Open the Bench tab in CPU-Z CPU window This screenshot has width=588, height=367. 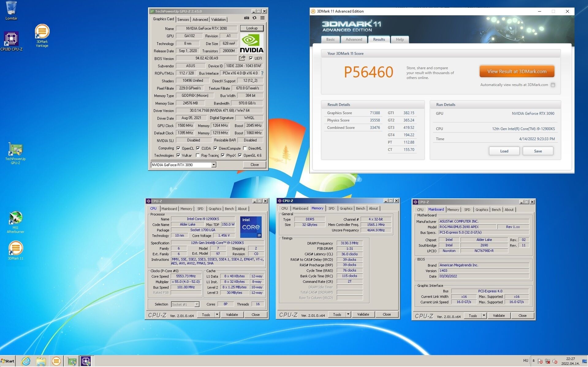[x=229, y=209]
